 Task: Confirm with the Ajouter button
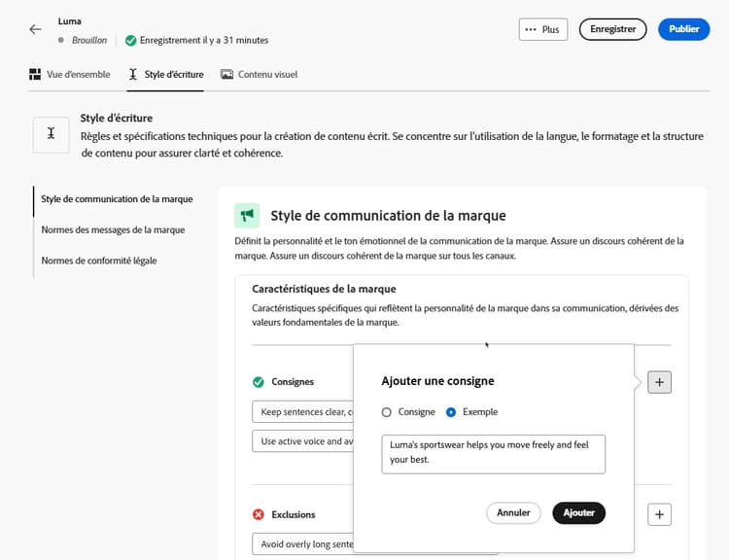tap(579, 512)
